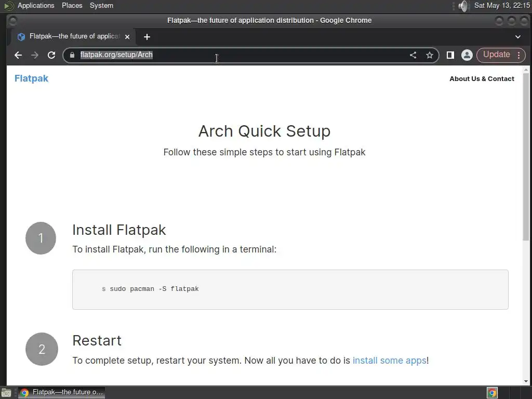Click the Install Flatpak heading
This screenshot has height=399, width=532.
coord(119,230)
